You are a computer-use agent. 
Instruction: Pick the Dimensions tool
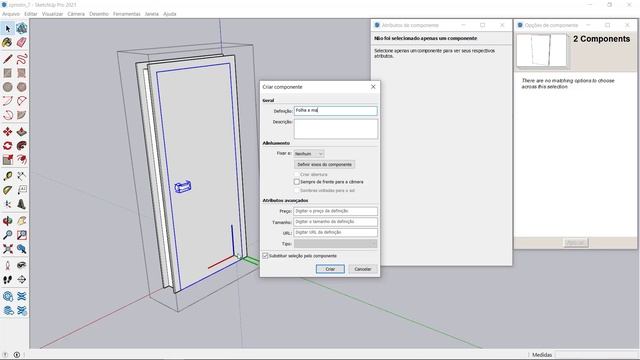coord(22,176)
